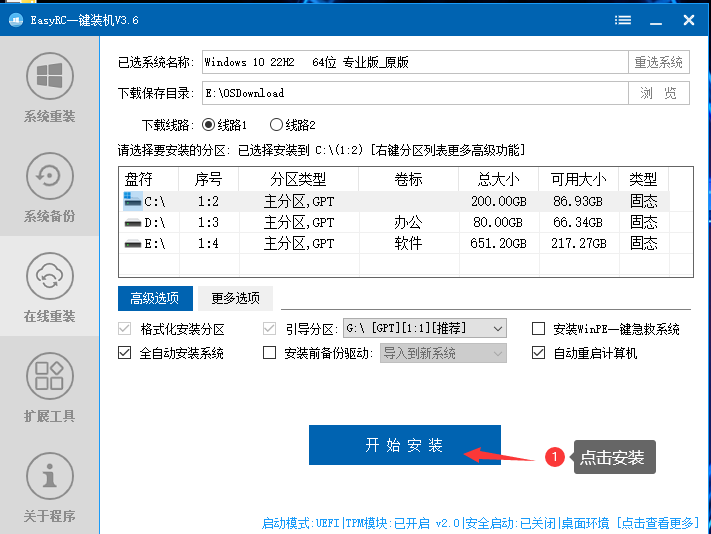Viewport: 711px width, 534px height.
Task: Click the 80.00GB total size cell
Action: click(499, 223)
